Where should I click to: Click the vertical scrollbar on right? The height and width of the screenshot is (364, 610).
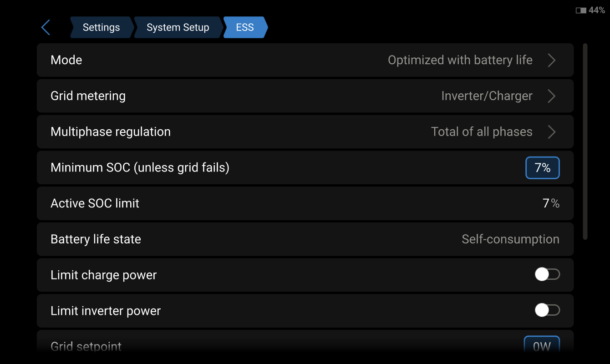coord(585,141)
